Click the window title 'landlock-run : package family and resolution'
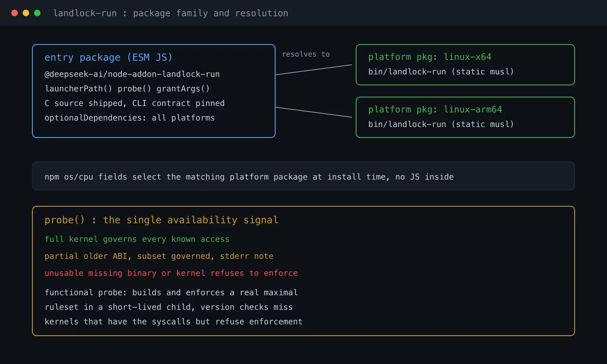Image resolution: width=607 pixels, height=364 pixels. 170,13
